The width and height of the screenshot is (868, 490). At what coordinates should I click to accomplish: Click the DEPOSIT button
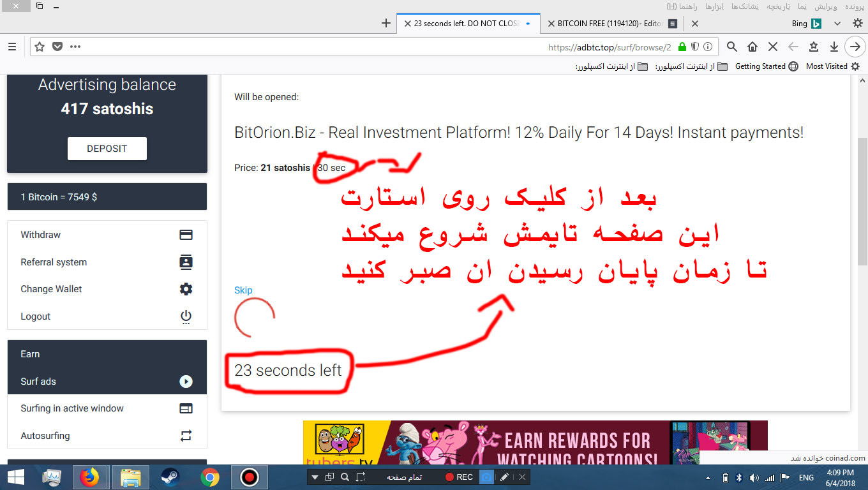pos(107,148)
